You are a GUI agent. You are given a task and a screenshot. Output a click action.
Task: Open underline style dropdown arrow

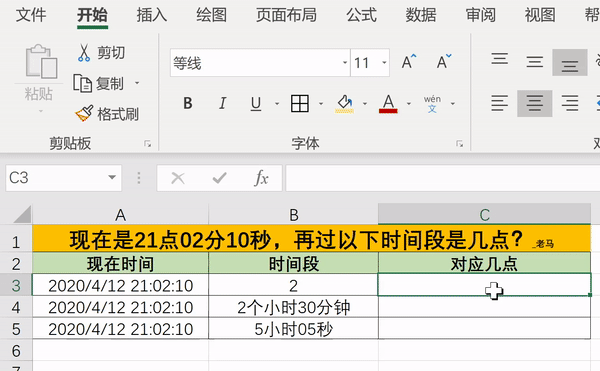(x=277, y=104)
